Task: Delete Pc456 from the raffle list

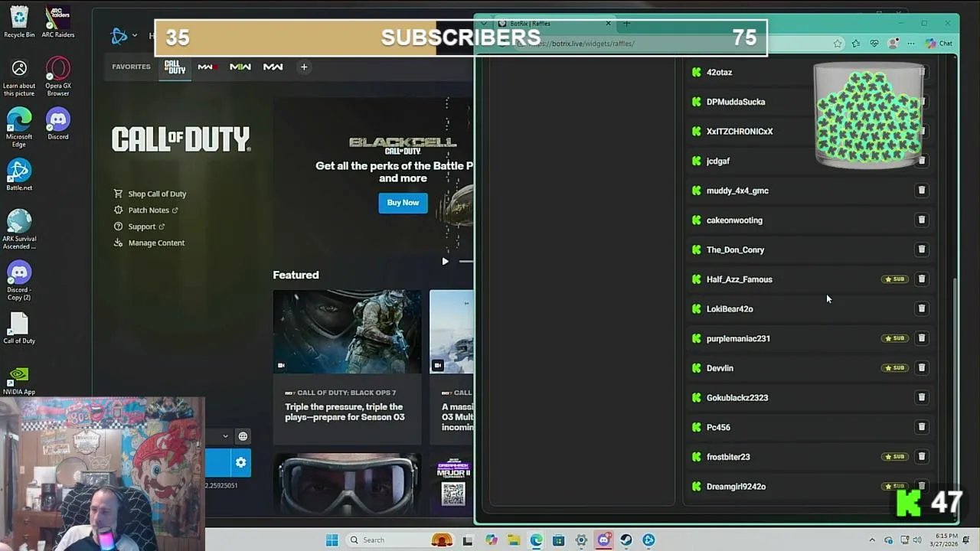Action: tap(922, 427)
